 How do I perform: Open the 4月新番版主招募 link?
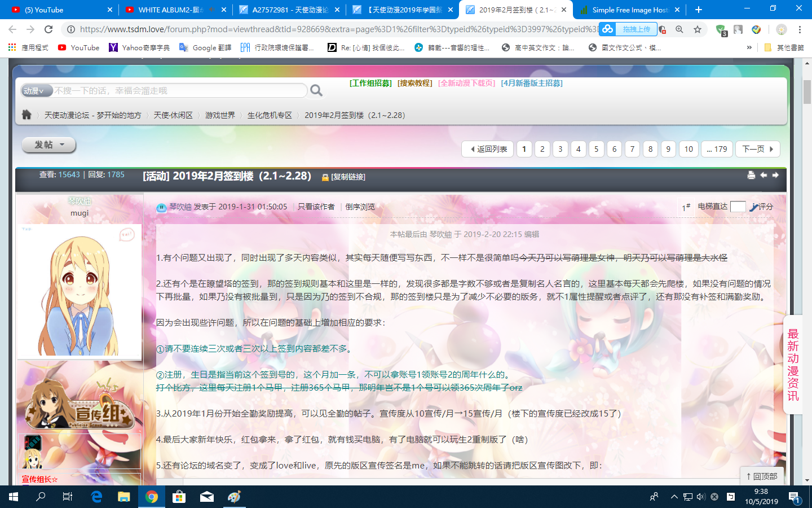(x=532, y=83)
